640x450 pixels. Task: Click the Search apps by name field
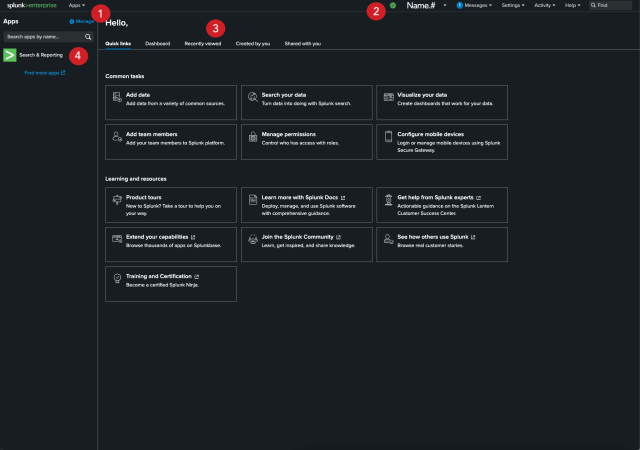48,37
